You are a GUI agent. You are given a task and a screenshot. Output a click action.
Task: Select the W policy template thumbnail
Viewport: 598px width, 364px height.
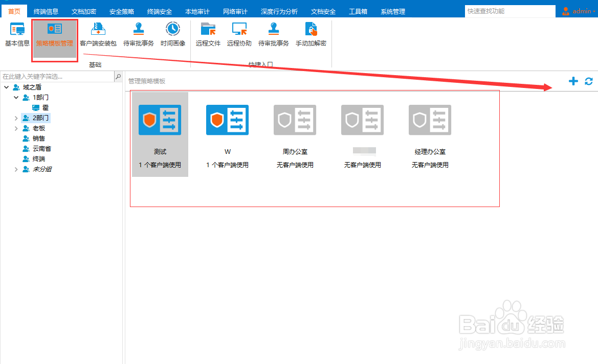(227, 120)
